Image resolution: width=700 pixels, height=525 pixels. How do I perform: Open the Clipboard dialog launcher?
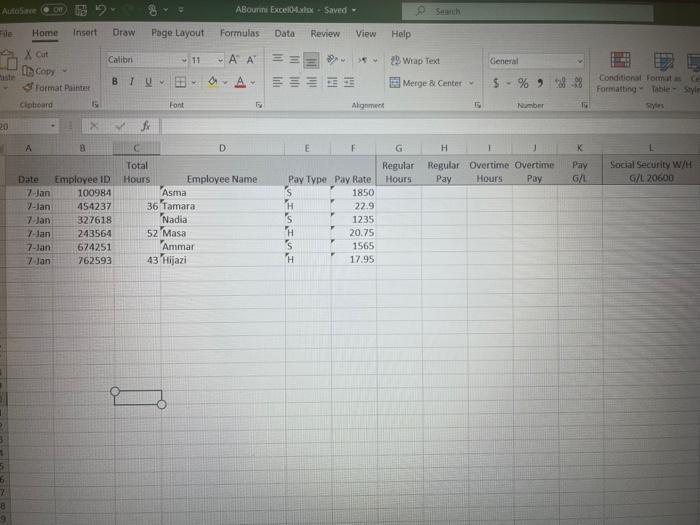[95, 104]
